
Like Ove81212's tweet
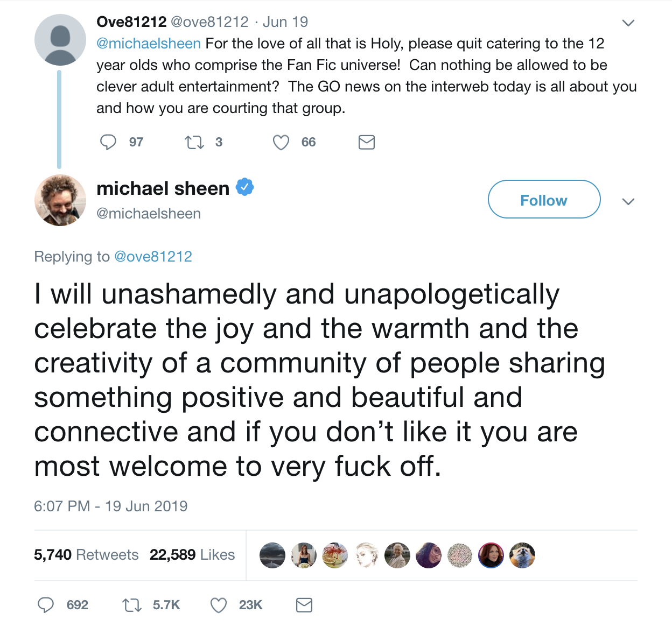coord(281,142)
